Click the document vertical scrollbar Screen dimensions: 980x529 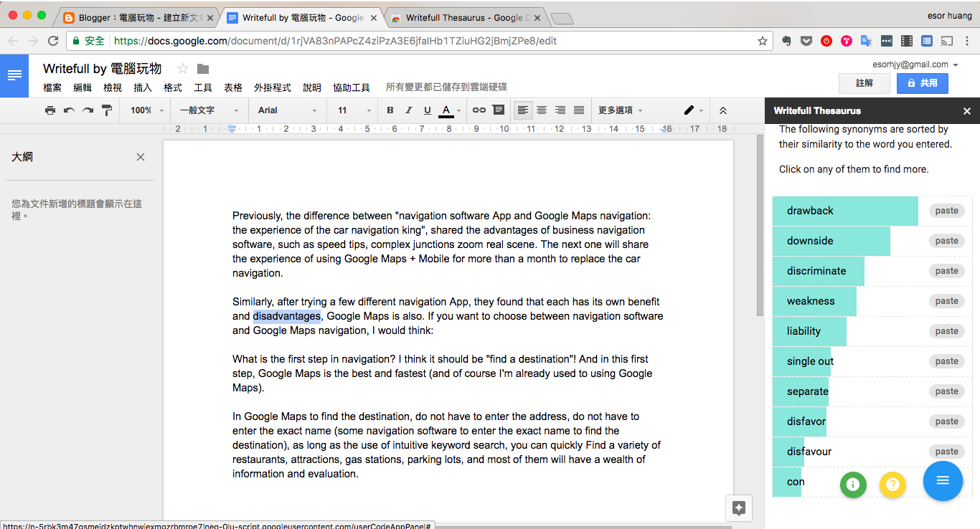pyautogui.click(x=760, y=226)
